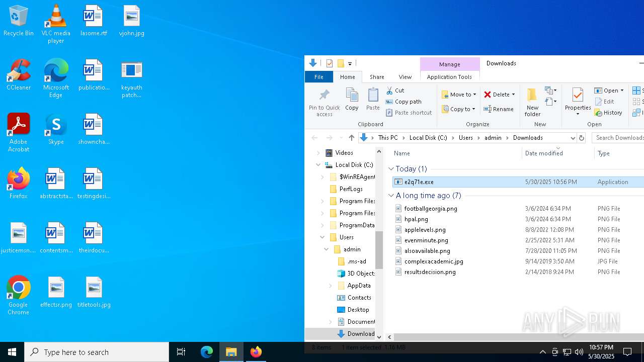This screenshot has height=362, width=644.
Task: Select CCleaner desktop icon
Action: click(x=19, y=75)
